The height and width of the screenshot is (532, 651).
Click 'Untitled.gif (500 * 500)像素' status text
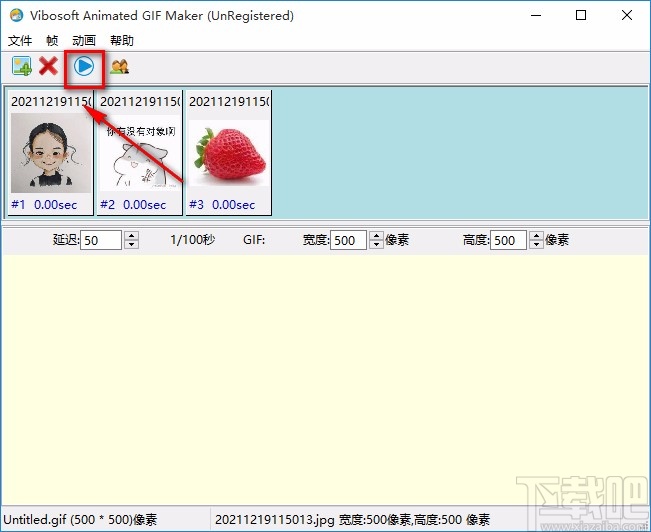(x=80, y=520)
